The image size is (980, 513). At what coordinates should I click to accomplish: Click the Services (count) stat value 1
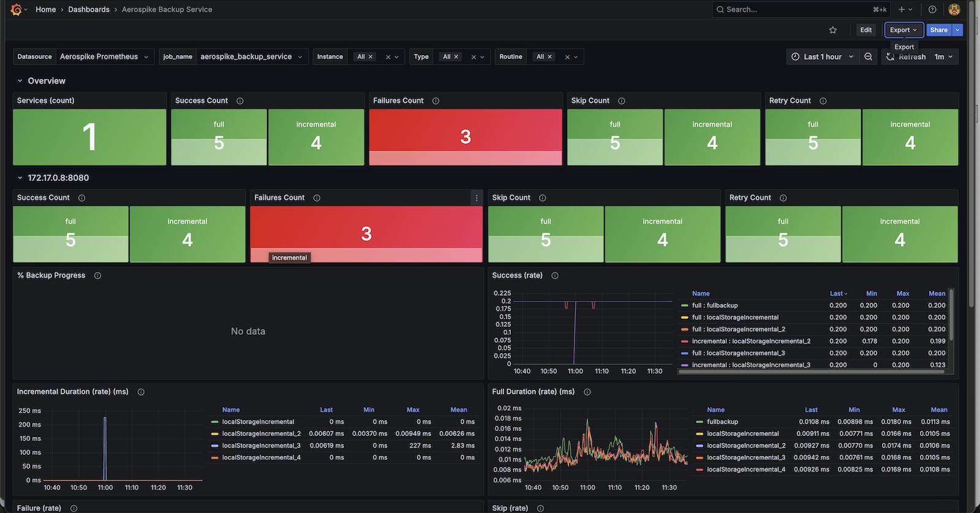click(89, 137)
